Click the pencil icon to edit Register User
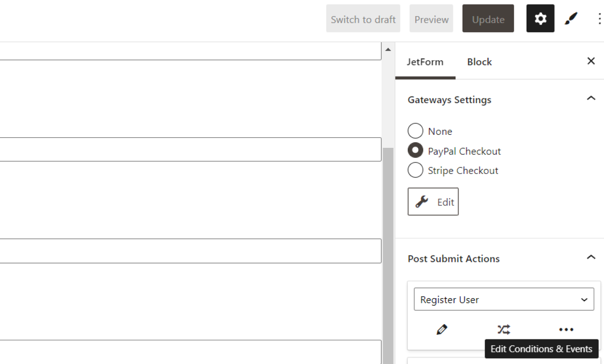The image size is (604, 364). tap(441, 329)
